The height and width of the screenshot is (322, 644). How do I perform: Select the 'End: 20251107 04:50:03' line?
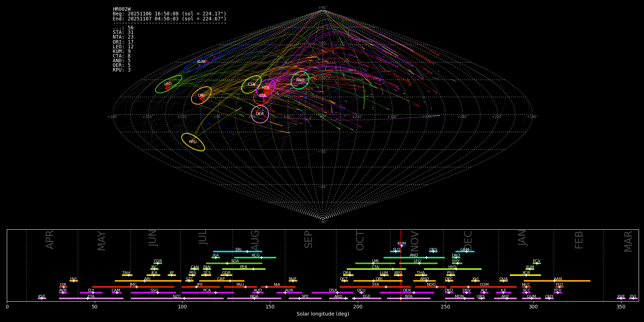pyautogui.click(x=170, y=19)
